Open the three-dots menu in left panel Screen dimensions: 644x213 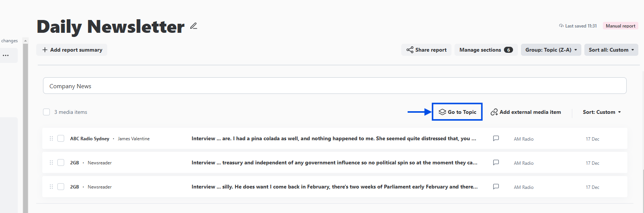(6, 55)
